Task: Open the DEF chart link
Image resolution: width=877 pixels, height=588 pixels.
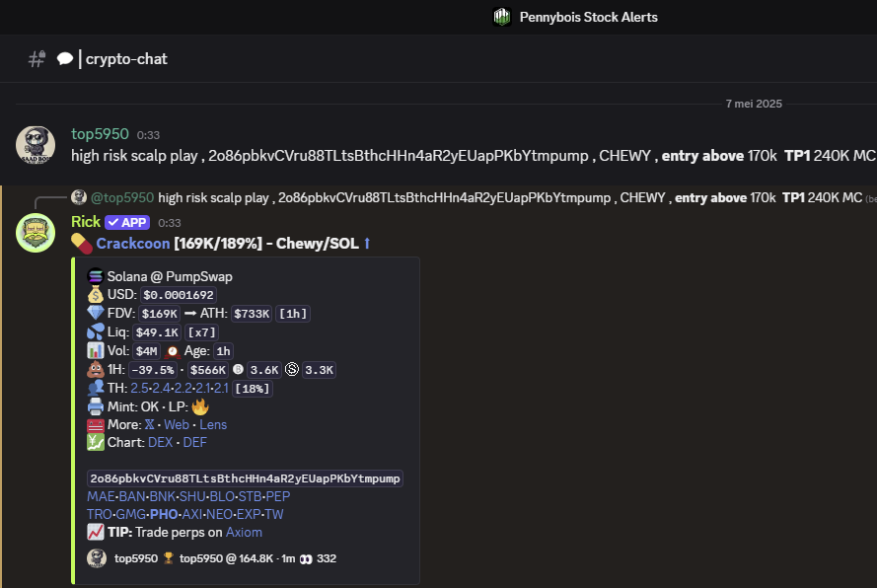Action: [x=194, y=443]
